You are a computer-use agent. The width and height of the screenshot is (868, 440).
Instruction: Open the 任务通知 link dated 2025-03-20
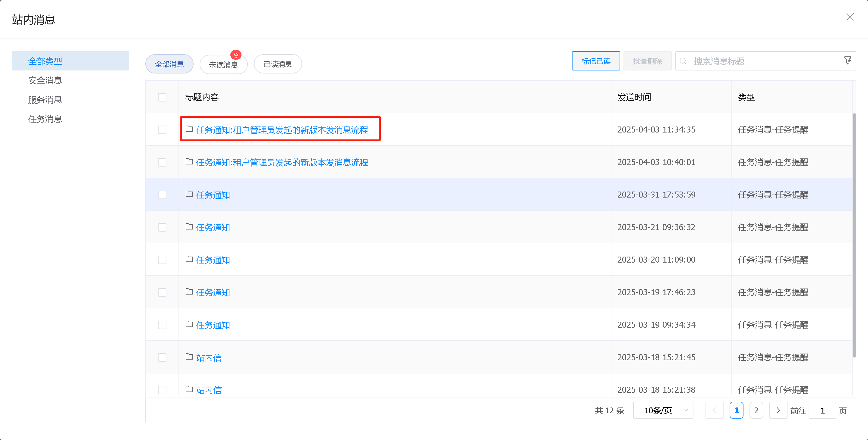(x=213, y=260)
